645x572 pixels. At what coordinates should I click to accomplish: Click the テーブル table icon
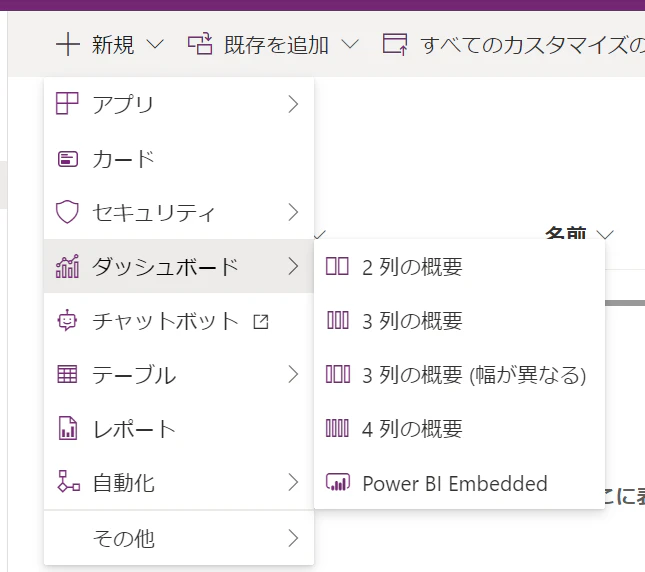click(67, 374)
